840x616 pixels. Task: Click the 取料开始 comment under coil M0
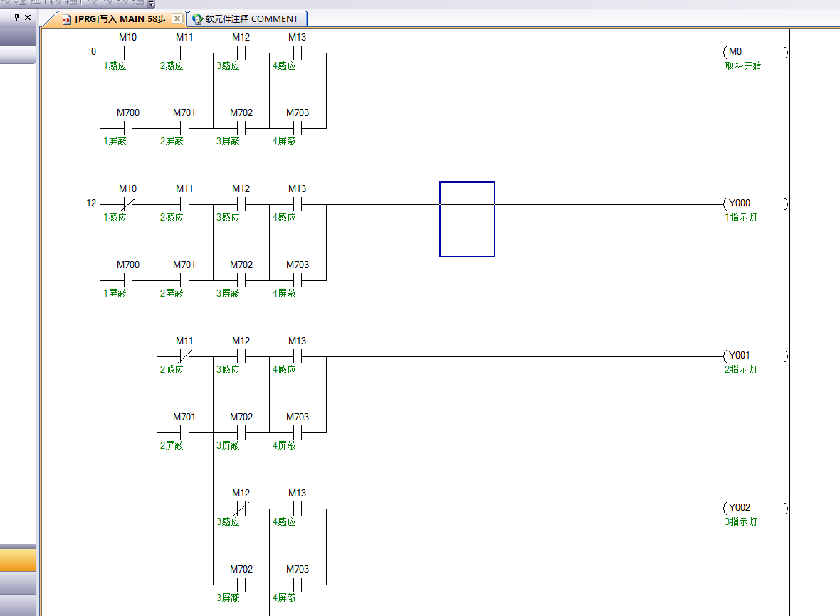coord(743,66)
